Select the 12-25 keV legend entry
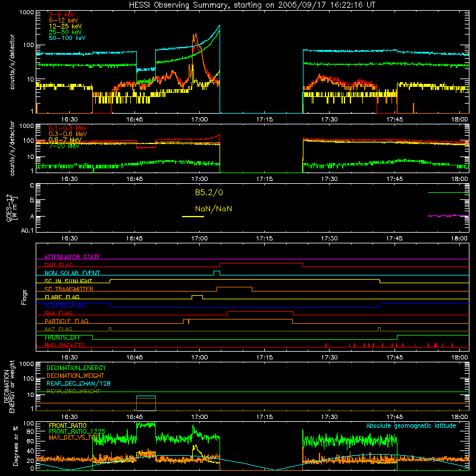Image resolution: width=476 pixels, height=476 pixels. click(65, 26)
